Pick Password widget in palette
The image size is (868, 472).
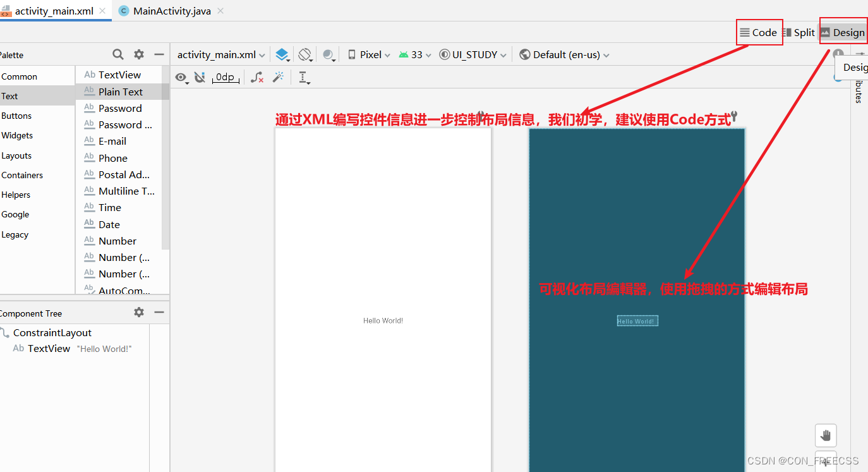pos(119,108)
